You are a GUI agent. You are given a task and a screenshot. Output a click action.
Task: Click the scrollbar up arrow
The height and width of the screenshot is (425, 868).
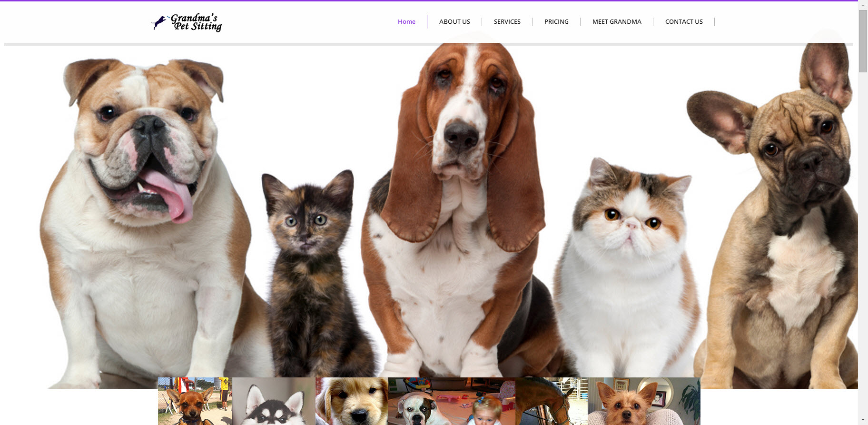click(863, 5)
